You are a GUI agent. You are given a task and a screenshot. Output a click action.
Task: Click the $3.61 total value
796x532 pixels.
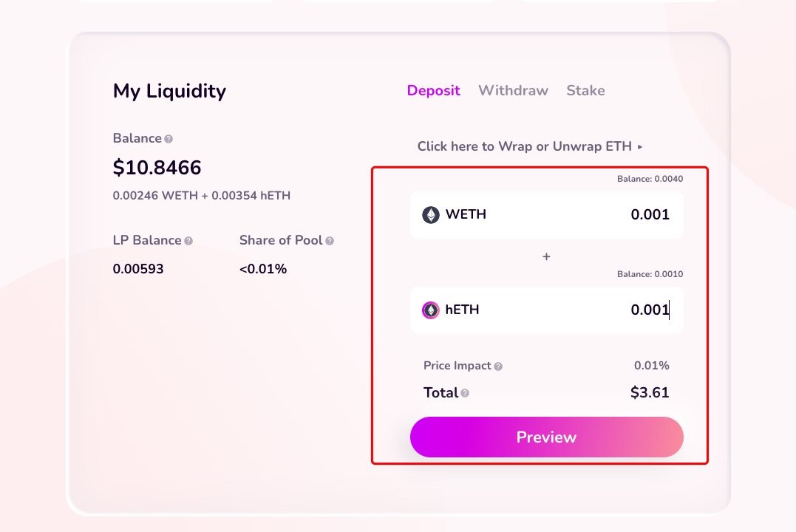[x=650, y=392]
